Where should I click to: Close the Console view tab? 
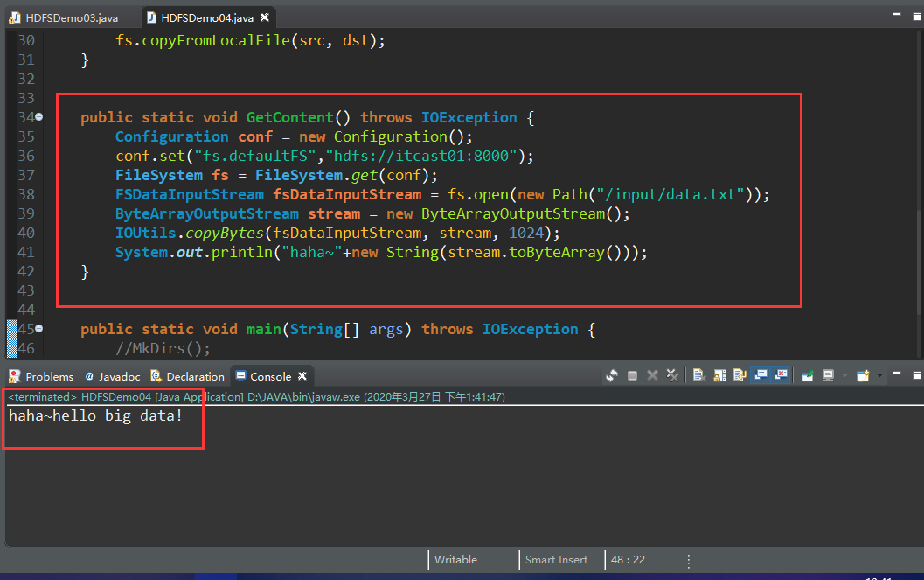[x=302, y=376]
